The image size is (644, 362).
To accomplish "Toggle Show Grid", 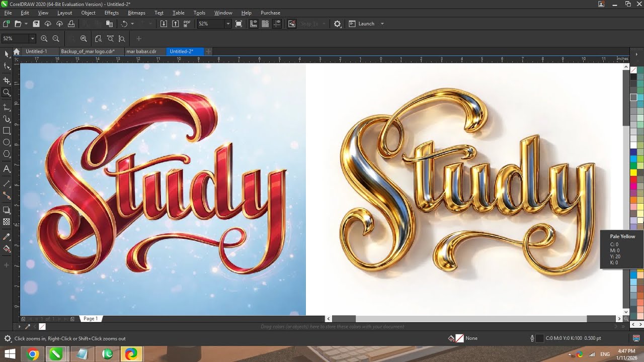I will pyautogui.click(x=265, y=24).
